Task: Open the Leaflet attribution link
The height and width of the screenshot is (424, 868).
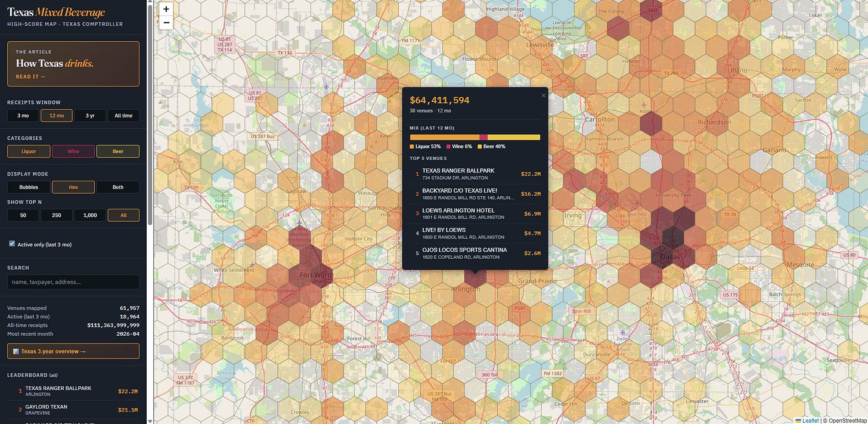Action: 807,420
